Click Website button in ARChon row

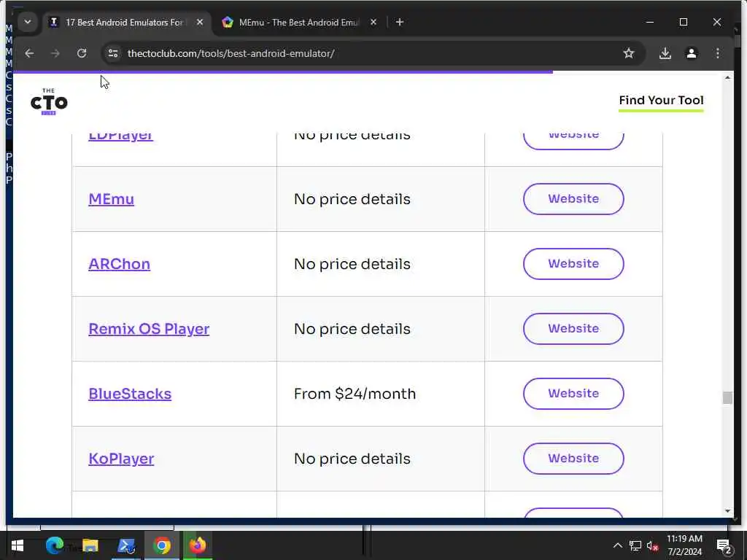point(573,264)
